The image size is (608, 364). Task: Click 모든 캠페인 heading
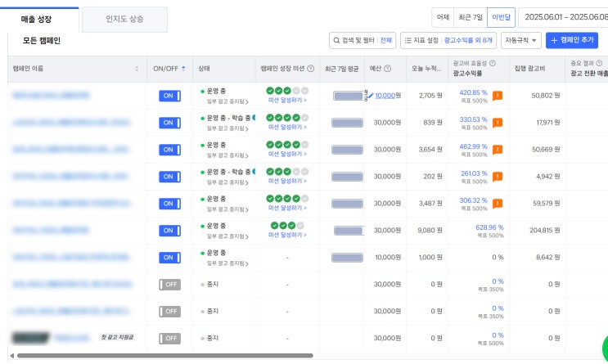pos(42,41)
